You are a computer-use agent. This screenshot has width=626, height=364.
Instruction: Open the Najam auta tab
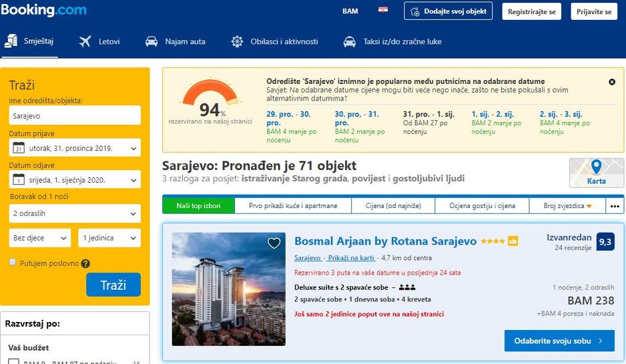(x=176, y=41)
